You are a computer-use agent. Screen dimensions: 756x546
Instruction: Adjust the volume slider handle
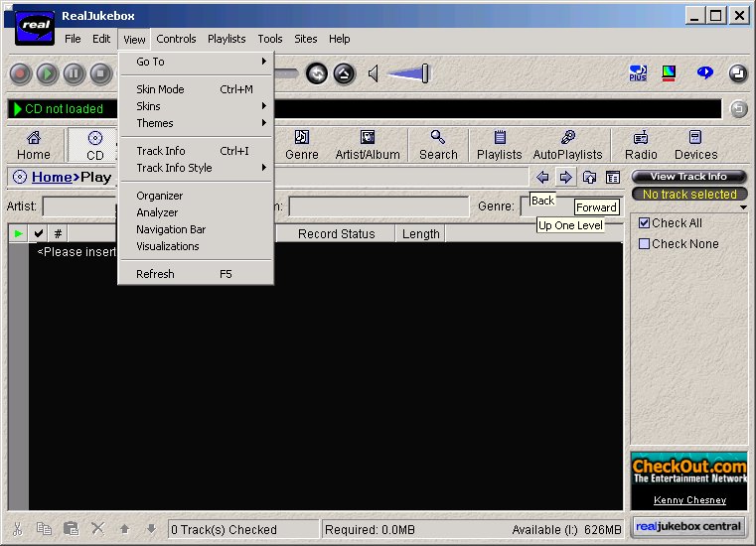click(425, 73)
